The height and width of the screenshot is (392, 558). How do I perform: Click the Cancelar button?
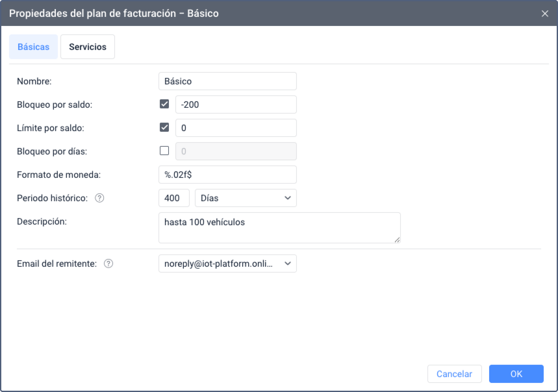click(454, 374)
